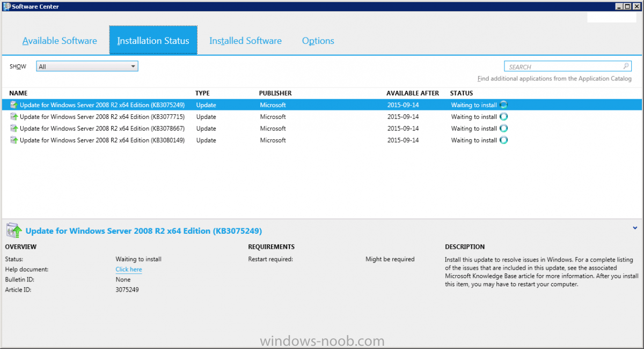Open the Available Software tab

click(60, 41)
